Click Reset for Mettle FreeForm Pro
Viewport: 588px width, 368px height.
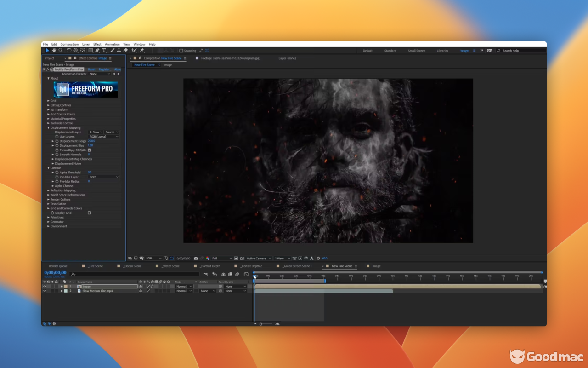coord(92,69)
